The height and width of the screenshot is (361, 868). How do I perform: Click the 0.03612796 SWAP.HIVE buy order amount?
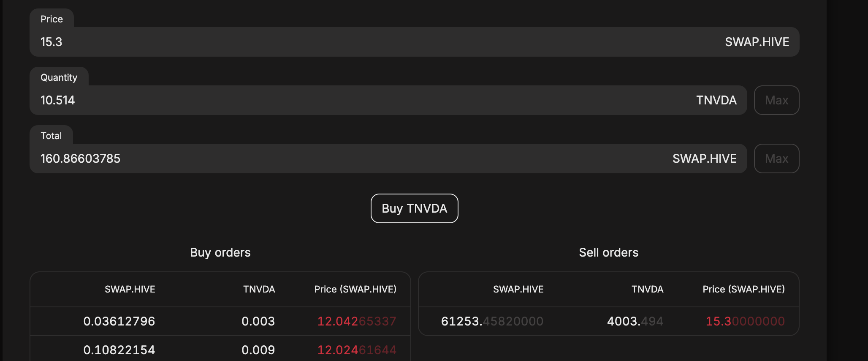point(119,321)
